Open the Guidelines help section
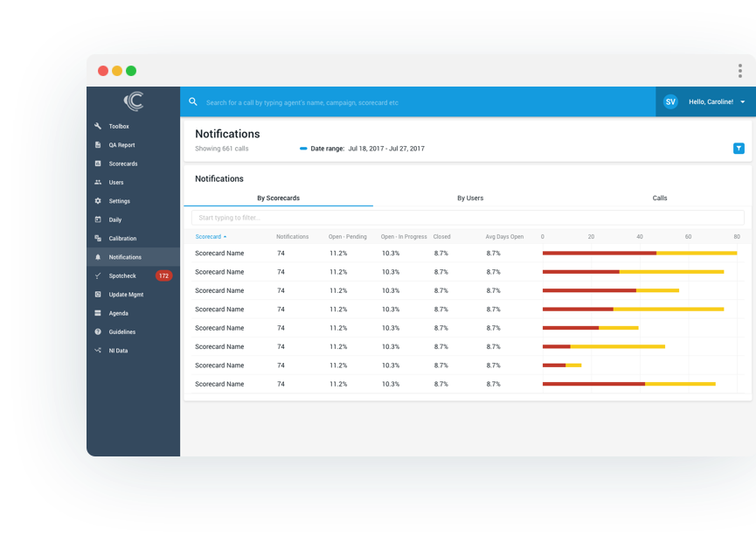756x543 pixels. click(121, 331)
